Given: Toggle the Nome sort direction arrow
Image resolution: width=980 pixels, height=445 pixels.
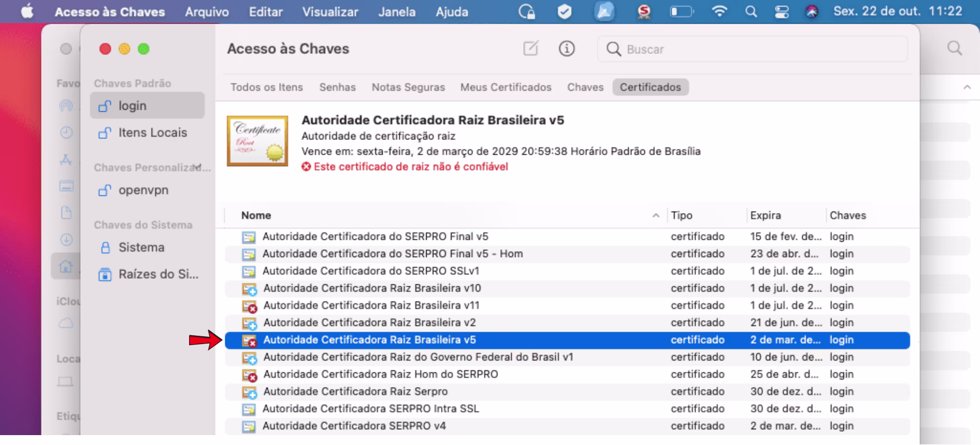Looking at the screenshot, I should pos(656,216).
